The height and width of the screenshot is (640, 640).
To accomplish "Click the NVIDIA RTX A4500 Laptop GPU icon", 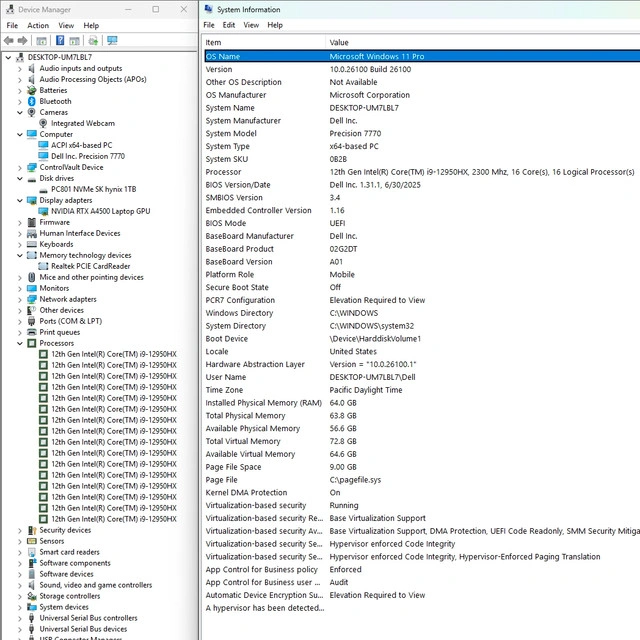I will (44, 211).
